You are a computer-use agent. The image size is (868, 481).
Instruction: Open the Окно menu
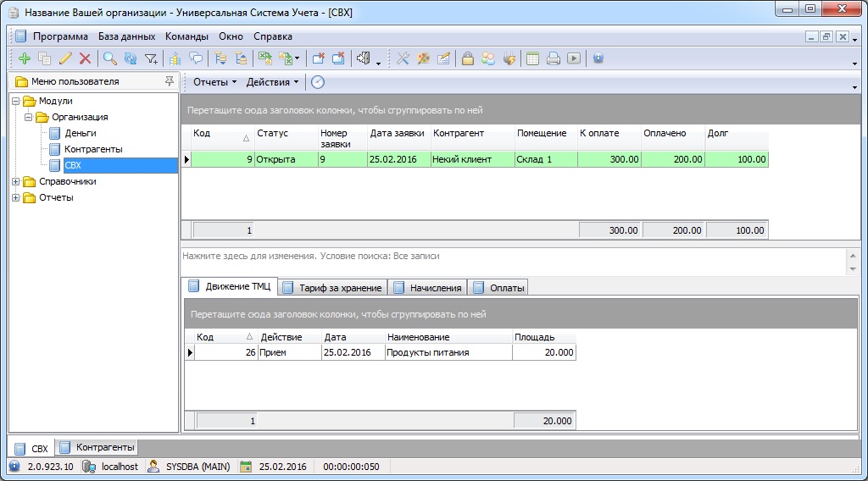[231, 36]
